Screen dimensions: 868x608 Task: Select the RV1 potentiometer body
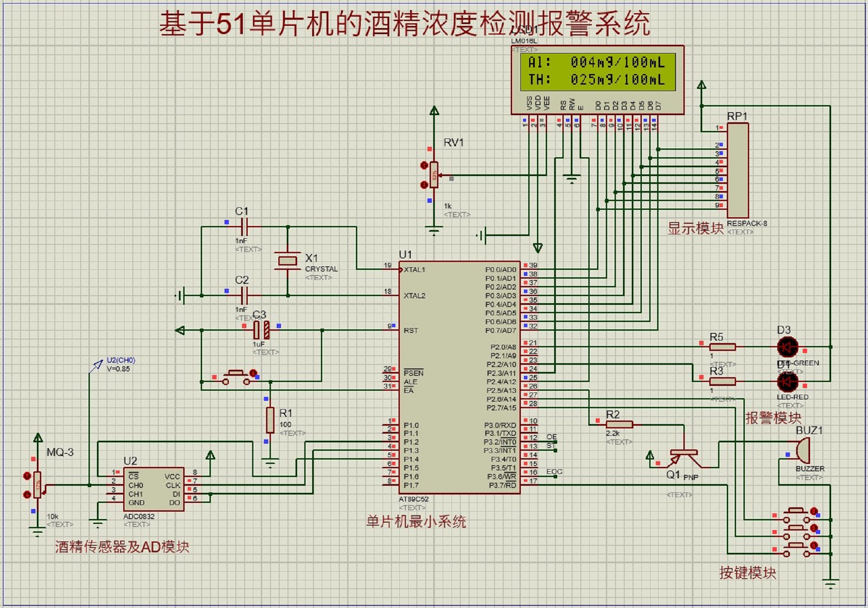pyautogui.click(x=434, y=175)
